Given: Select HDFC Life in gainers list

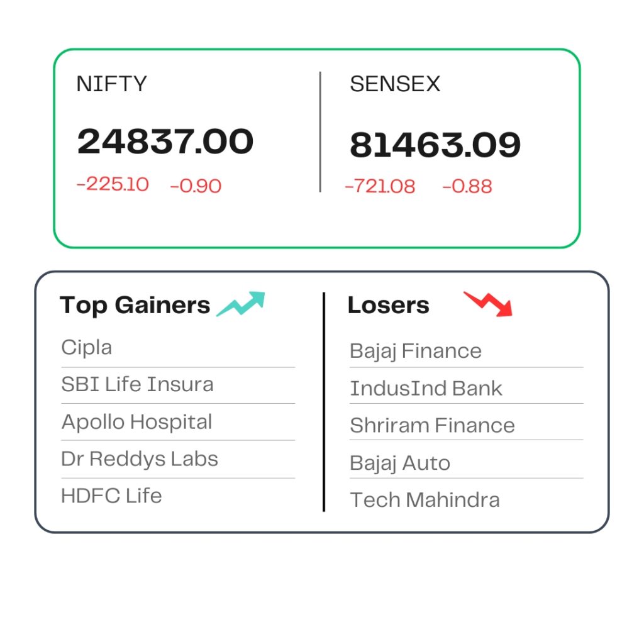Looking at the screenshot, I should click(111, 496).
